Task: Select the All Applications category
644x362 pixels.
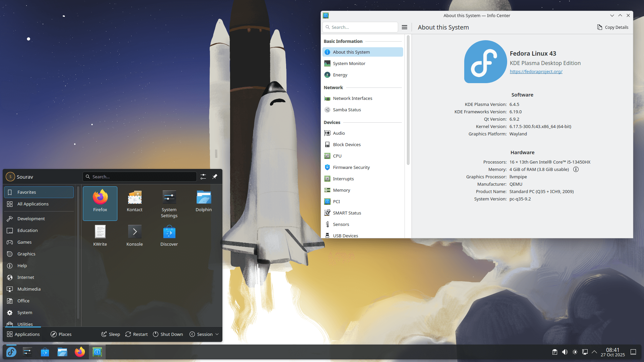Action: [33, 204]
